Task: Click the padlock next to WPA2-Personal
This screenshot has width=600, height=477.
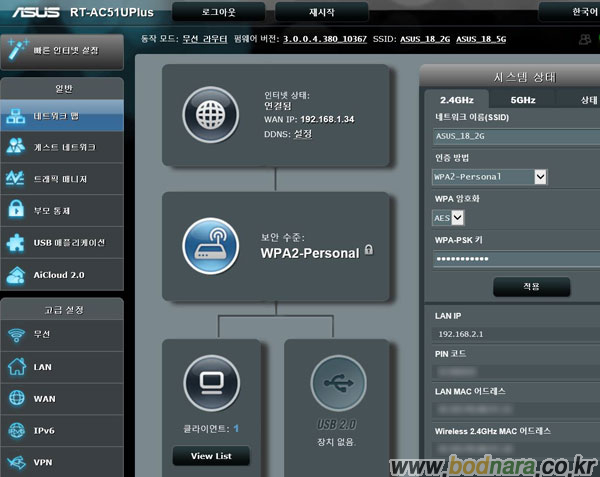Action: click(368, 250)
